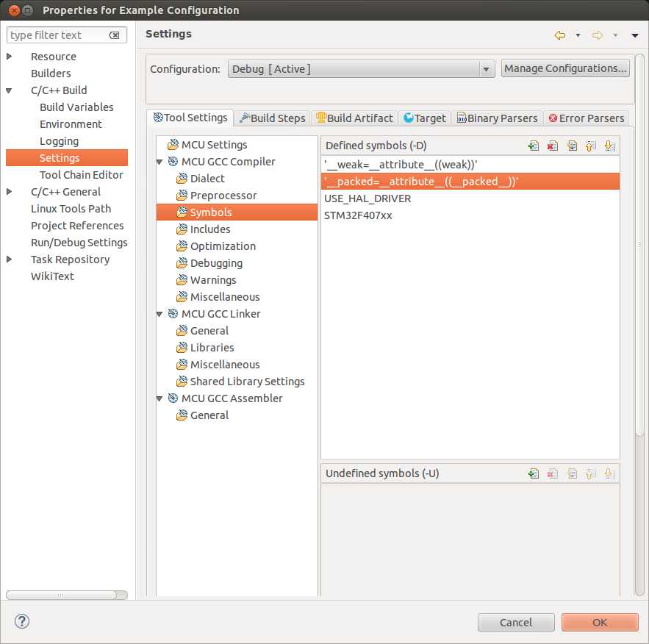The width and height of the screenshot is (649, 644).
Task: Expand the Task Repository category
Action: pyautogui.click(x=9, y=260)
